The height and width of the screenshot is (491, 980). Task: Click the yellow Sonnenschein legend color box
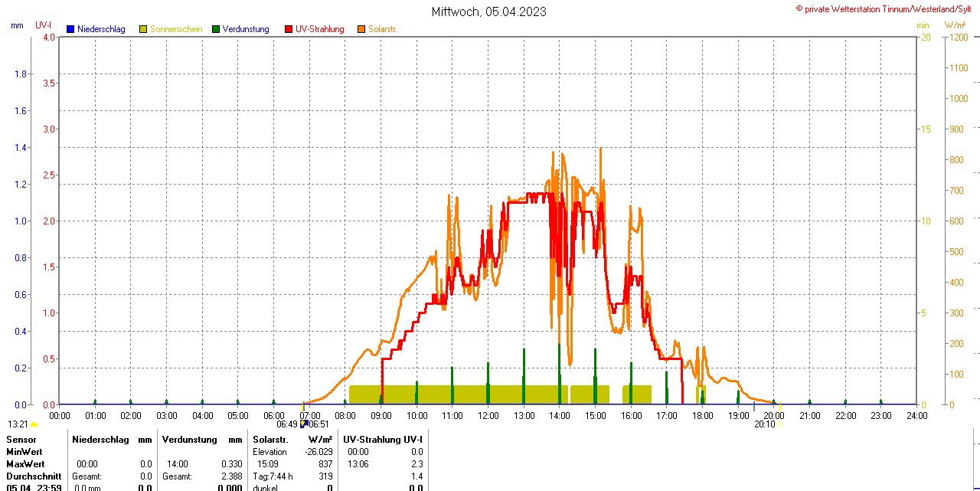pos(143,29)
